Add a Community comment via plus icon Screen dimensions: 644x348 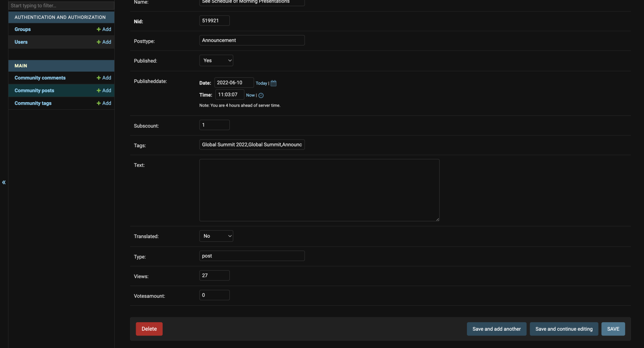103,78
